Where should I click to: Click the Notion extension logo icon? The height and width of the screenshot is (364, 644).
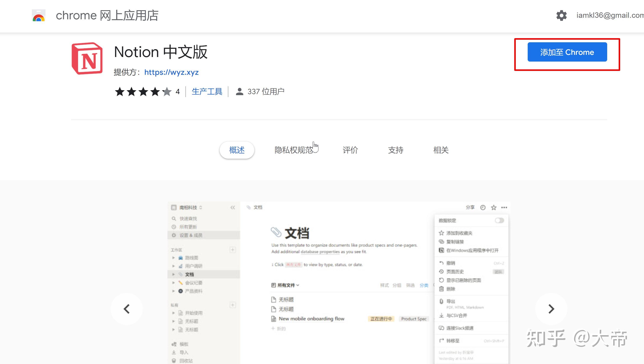[x=87, y=59]
